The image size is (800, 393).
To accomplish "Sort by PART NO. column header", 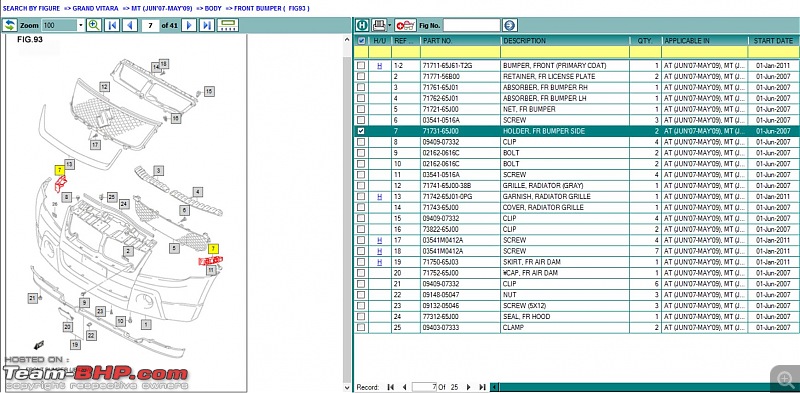I will [x=460, y=41].
